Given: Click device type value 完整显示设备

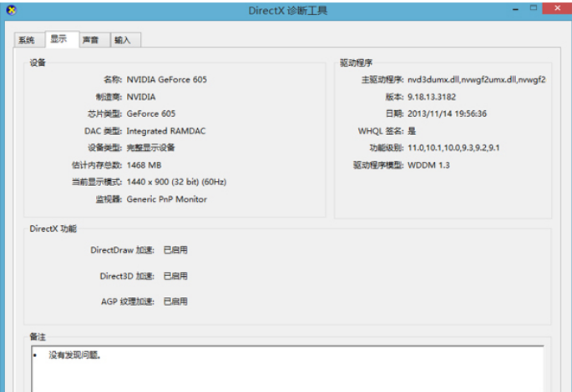Looking at the screenshot, I should 150,148.
